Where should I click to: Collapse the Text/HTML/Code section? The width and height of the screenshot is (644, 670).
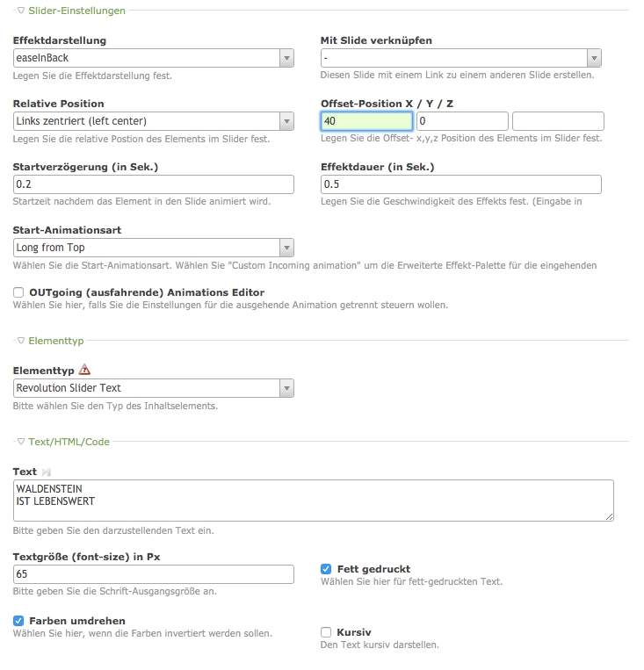[x=21, y=442]
